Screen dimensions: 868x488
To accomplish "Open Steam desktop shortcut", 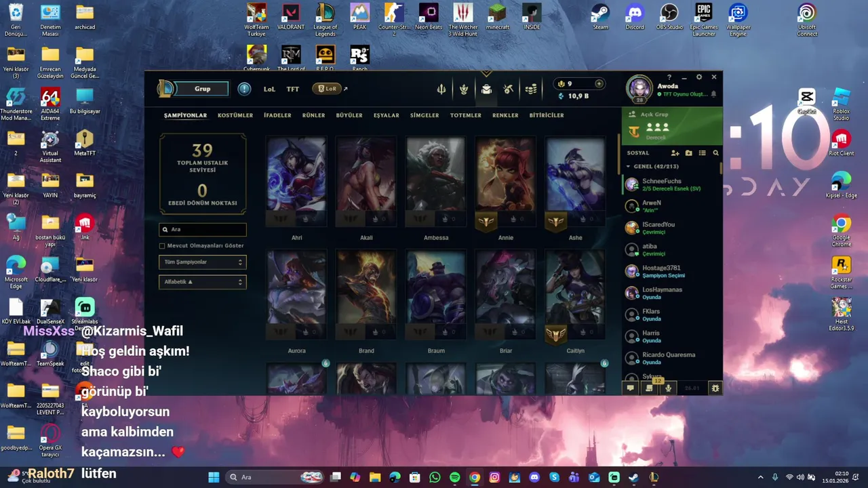I will click(600, 18).
